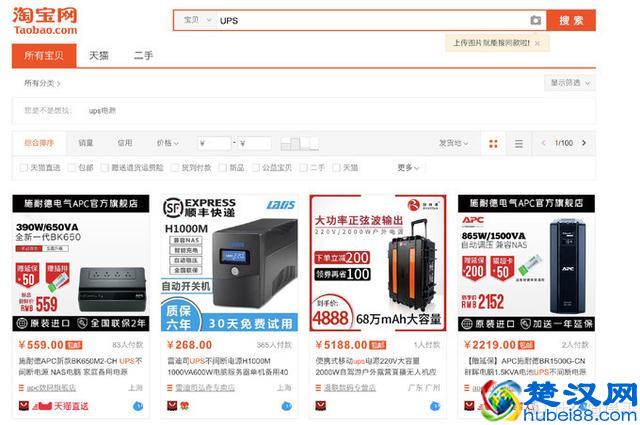The width and height of the screenshot is (640, 425).
Task: Switch to the 天猫 tab
Action: (x=99, y=56)
